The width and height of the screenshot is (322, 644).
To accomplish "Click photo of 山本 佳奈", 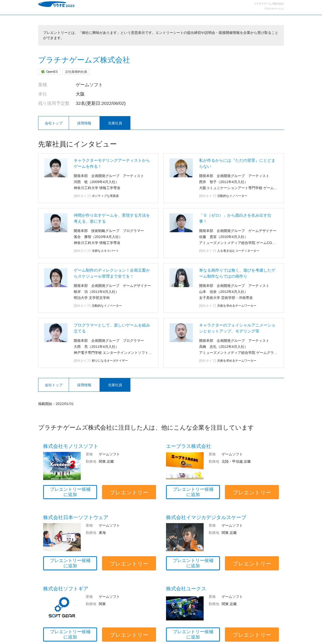I will pos(181,278).
